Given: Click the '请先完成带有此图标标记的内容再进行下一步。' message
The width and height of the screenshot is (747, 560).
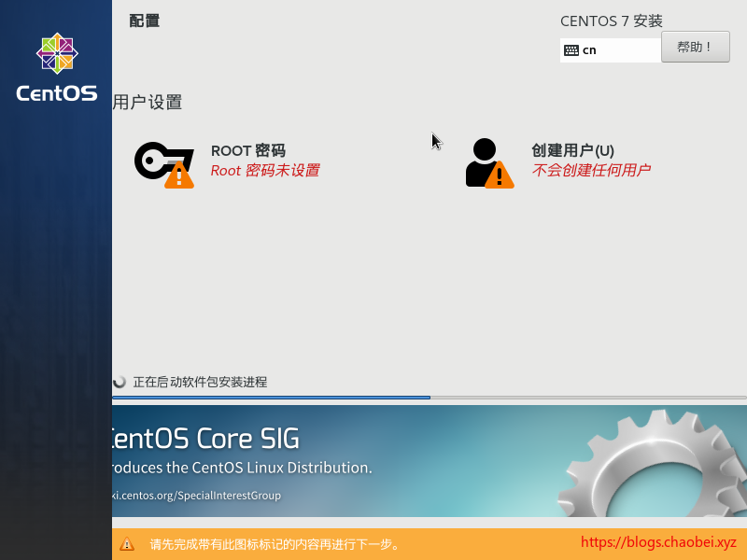Looking at the screenshot, I should point(275,544).
